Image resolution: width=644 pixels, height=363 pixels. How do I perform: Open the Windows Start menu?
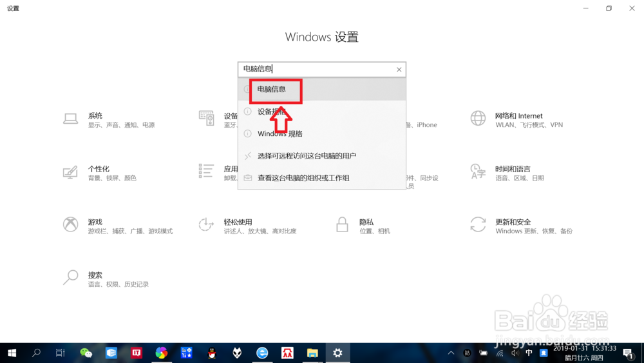[12, 353]
